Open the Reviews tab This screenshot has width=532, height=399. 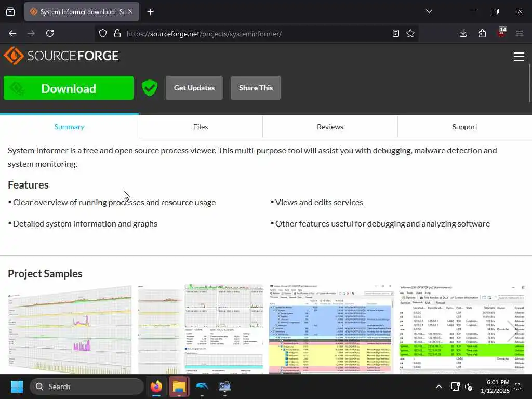click(x=330, y=127)
